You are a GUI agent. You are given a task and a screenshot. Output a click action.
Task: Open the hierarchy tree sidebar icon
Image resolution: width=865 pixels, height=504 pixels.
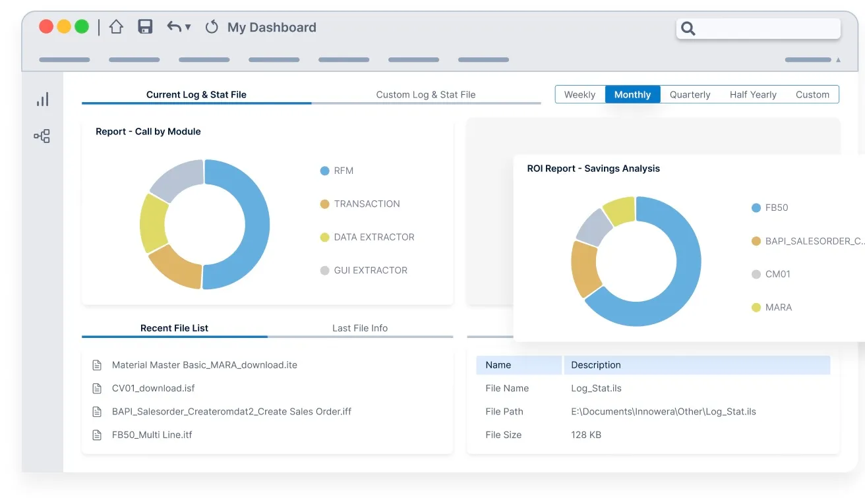tap(42, 136)
